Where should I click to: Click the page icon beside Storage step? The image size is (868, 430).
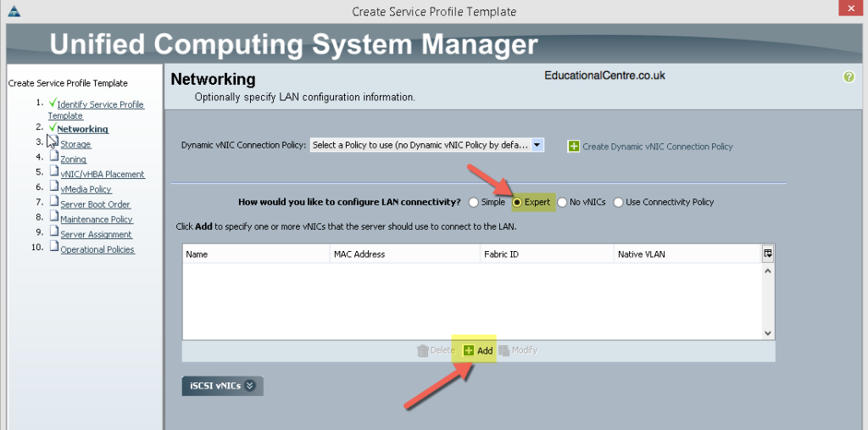coord(54,140)
